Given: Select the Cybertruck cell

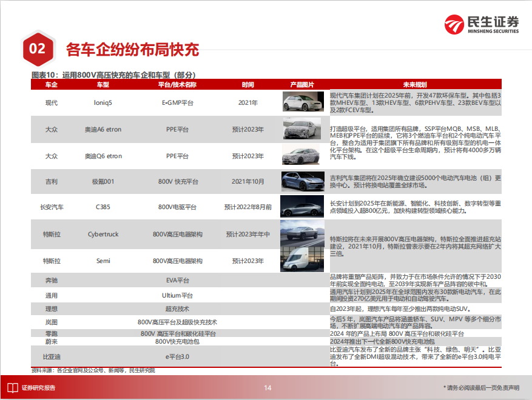Looking at the screenshot, I should [103, 234].
